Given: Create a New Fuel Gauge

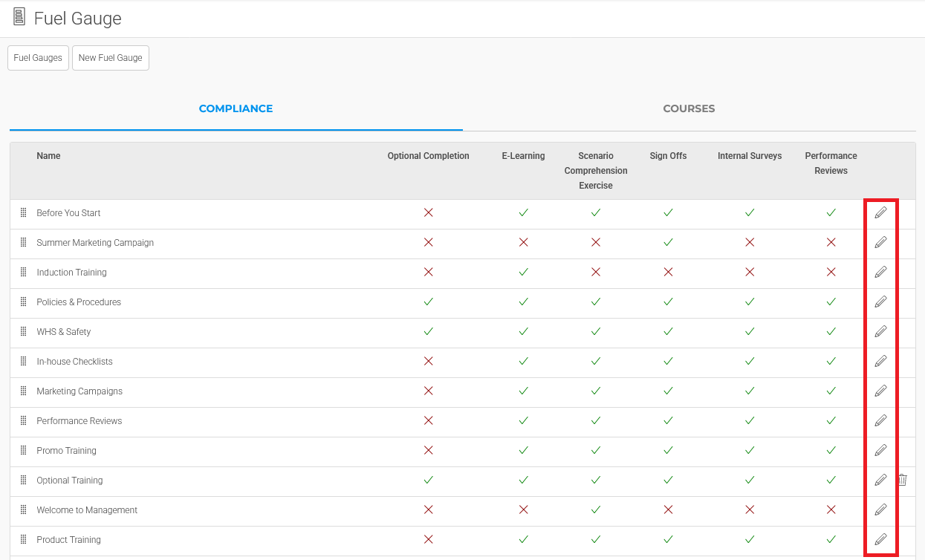Looking at the screenshot, I should click(111, 58).
